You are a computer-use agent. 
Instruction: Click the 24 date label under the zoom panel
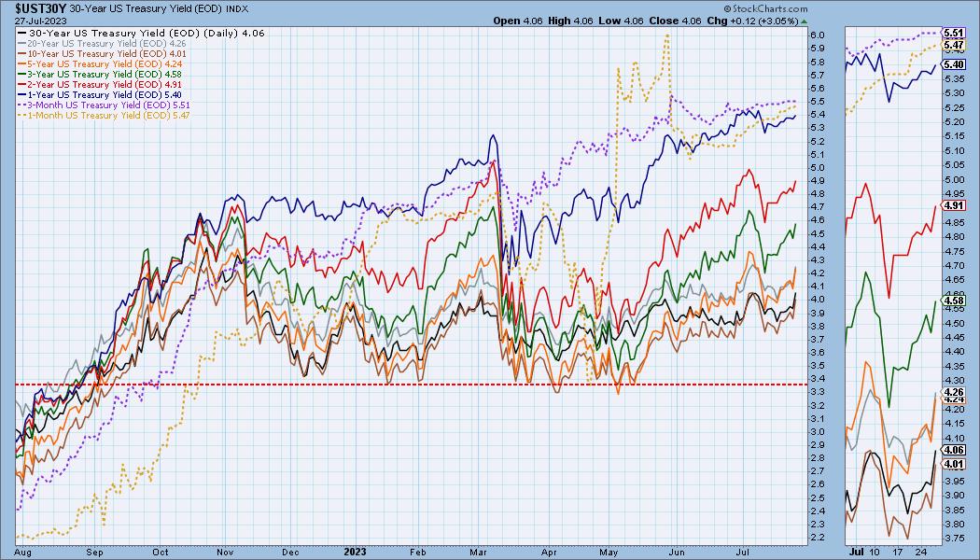pos(920,553)
